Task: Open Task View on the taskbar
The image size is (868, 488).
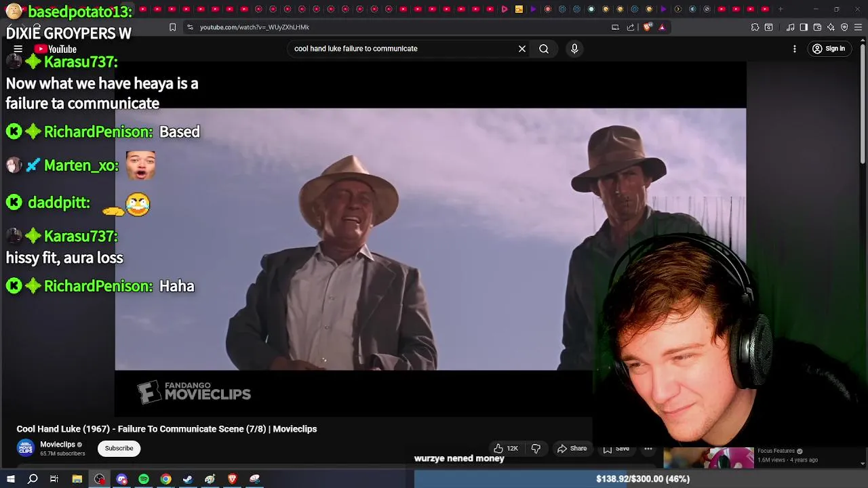Action: tap(54, 479)
